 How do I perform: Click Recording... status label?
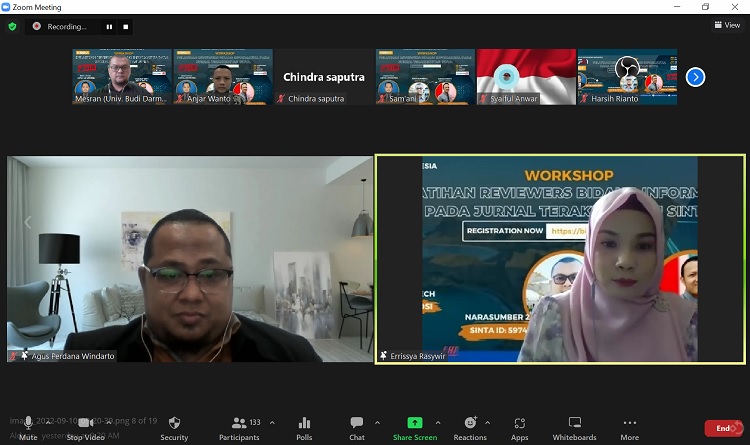click(x=66, y=27)
